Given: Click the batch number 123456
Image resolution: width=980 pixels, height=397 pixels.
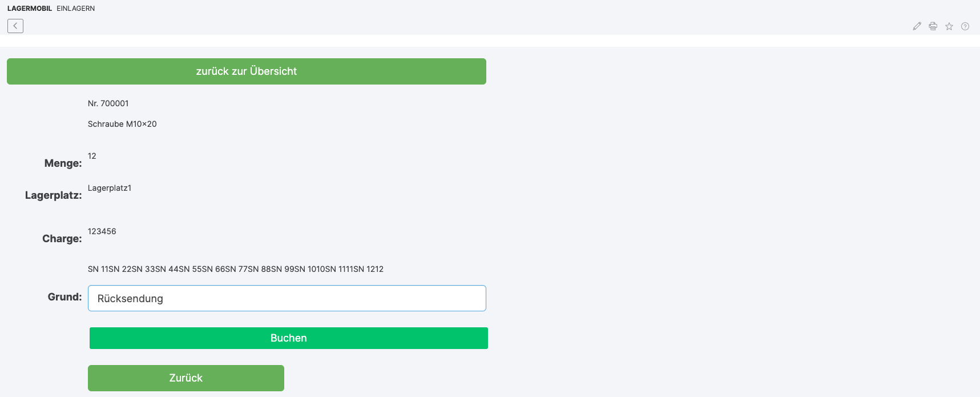Looking at the screenshot, I should 102,231.
